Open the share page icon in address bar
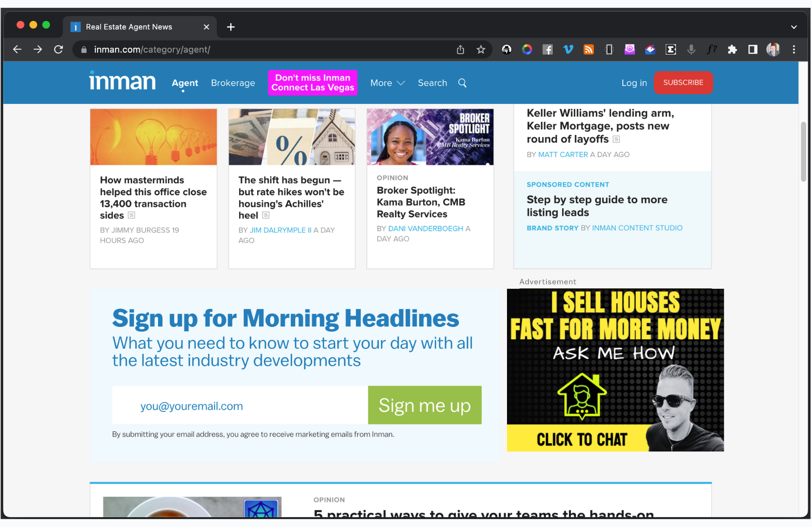Viewport: 812px width, 527px height. [460, 49]
